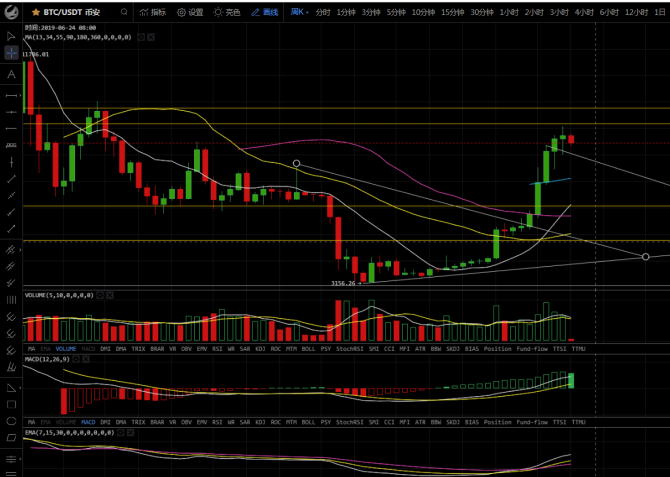
Task: Toggle the 亮色 light theme
Action: point(227,12)
